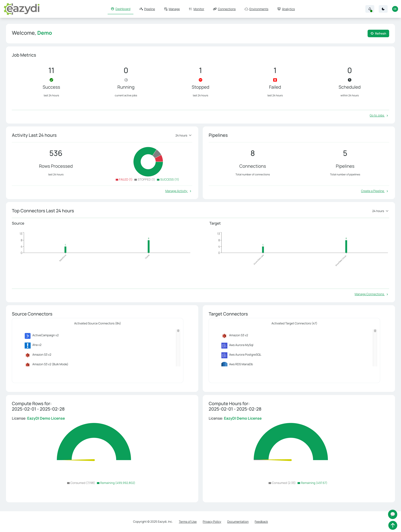Image resolution: width=401 pixels, height=532 pixels.
Task: Toggle the FAILED legend entry in the donut chart
Action: point(124,180)
